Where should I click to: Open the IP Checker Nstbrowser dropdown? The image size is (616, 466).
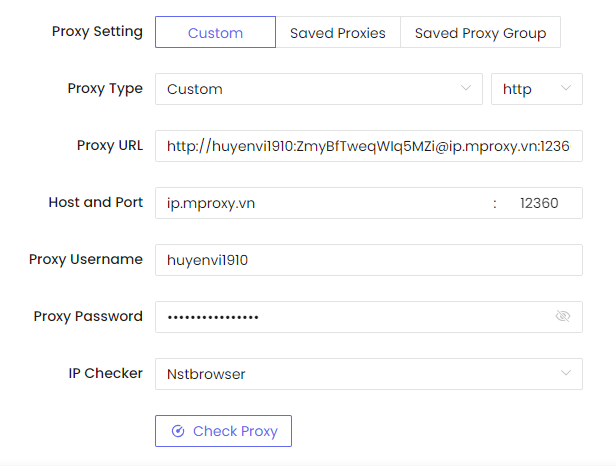pyautogui.click(x=368, y=374)
